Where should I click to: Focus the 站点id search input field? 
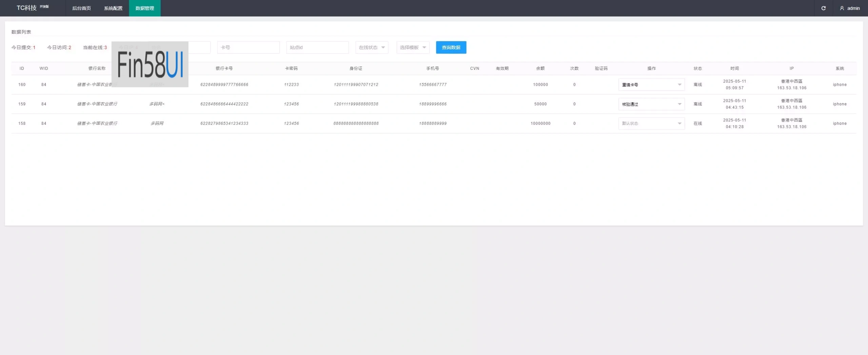(317, 47)
